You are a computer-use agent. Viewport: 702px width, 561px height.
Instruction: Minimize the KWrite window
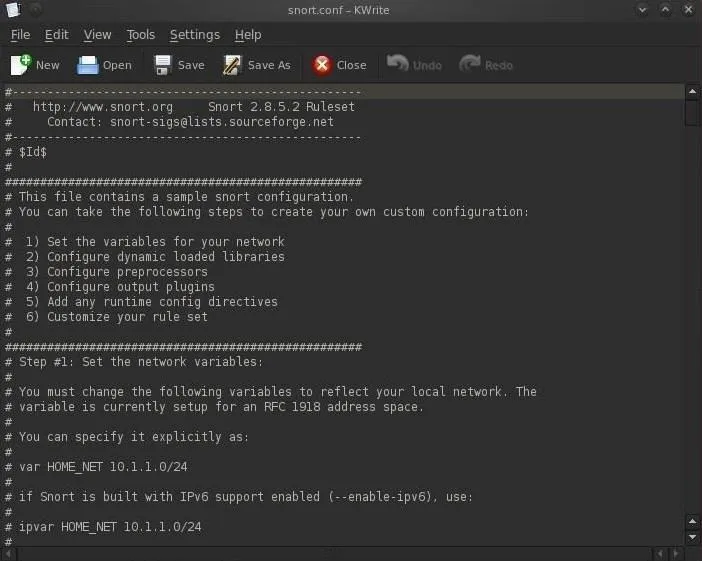(x=642, y=9)
